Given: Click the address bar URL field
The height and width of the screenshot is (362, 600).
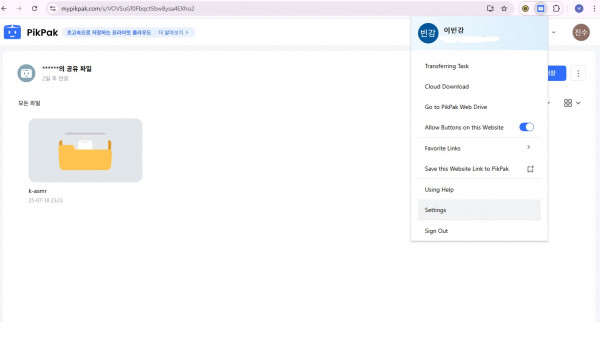Looking at the screenshot, I should click(268, 8).
